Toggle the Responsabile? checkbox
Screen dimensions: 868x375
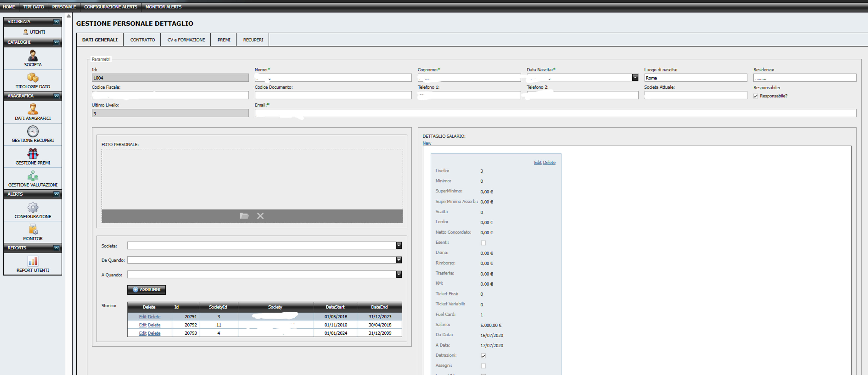click(755, 96)
